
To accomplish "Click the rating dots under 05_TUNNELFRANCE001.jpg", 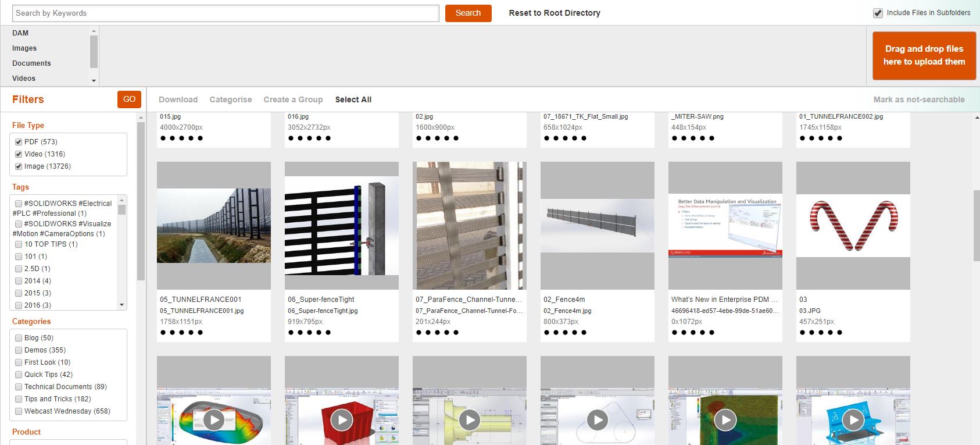I will (181, 333).
